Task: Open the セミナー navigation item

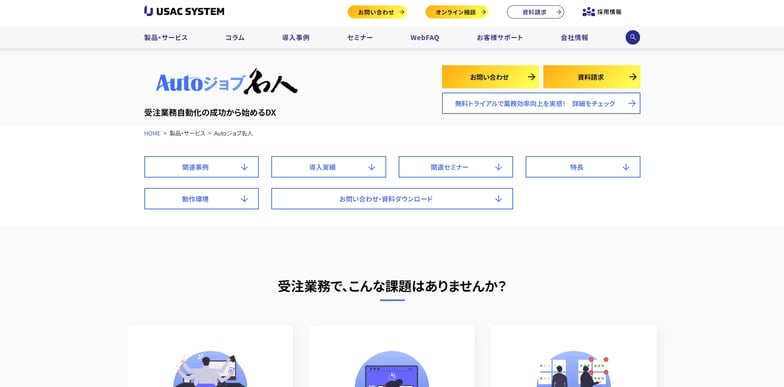Action: (360, 38)
